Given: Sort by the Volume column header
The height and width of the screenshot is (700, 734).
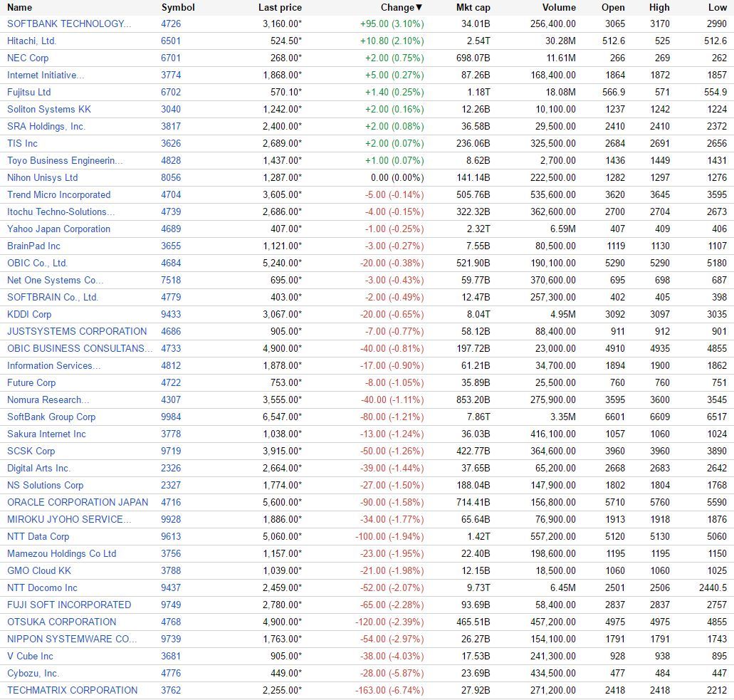Looking at the screenshot, I should click(559, 8).
